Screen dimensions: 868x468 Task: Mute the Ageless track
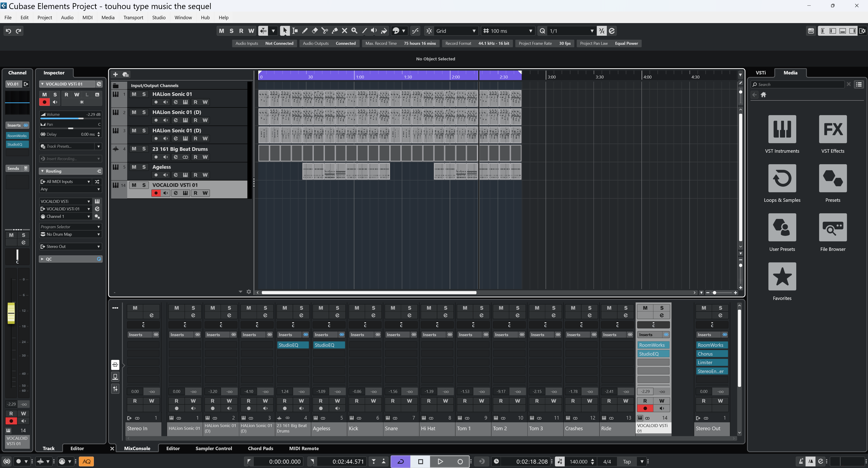point(134,167)
